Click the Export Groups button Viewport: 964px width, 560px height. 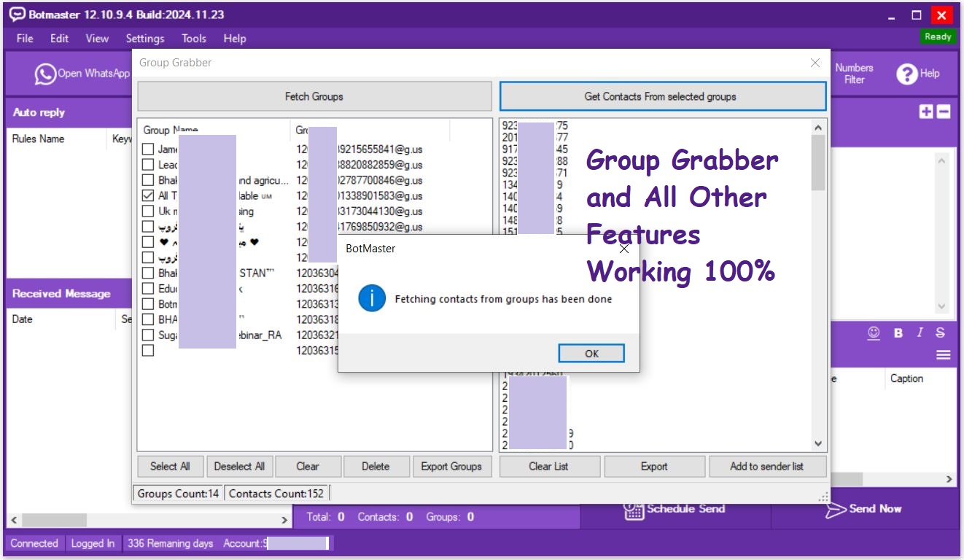[451, 467]
